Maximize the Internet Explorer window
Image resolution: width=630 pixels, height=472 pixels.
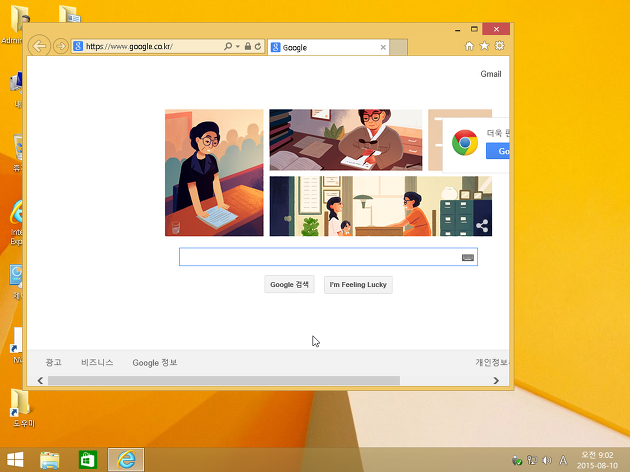(474, 29)
